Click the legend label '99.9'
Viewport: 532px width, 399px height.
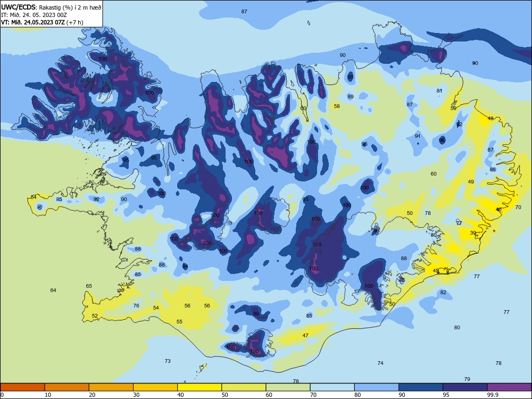(492, 395)
